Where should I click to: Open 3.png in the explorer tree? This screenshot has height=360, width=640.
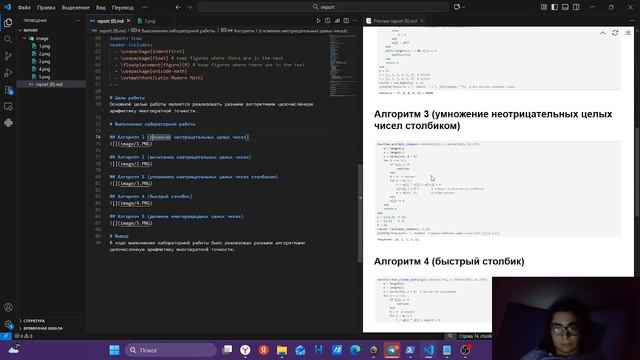pos(44,62)
